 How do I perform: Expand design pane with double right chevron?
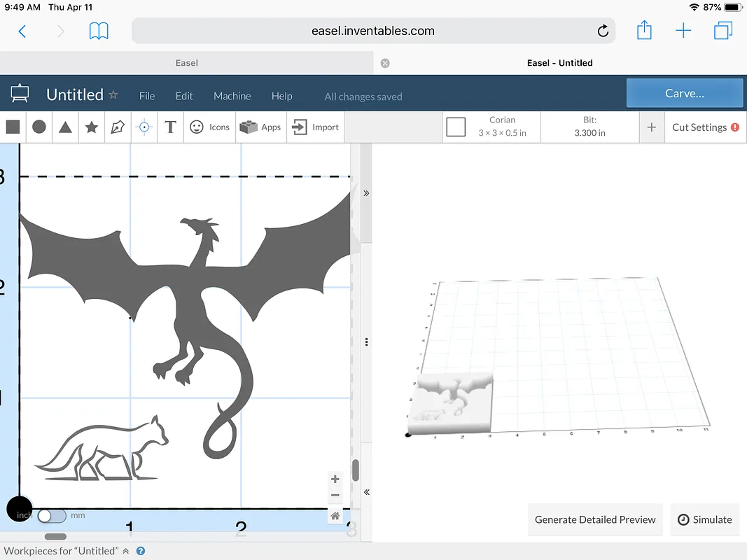coord(366,193)
